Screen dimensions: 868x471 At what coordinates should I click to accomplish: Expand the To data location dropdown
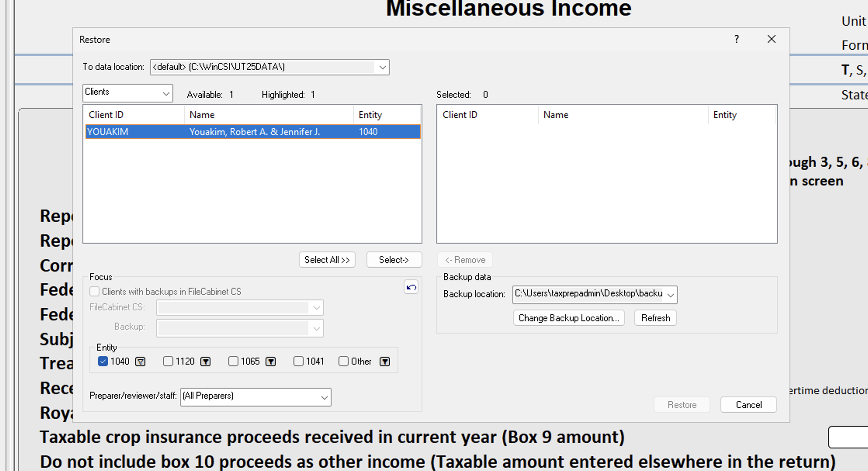[382, 68]
